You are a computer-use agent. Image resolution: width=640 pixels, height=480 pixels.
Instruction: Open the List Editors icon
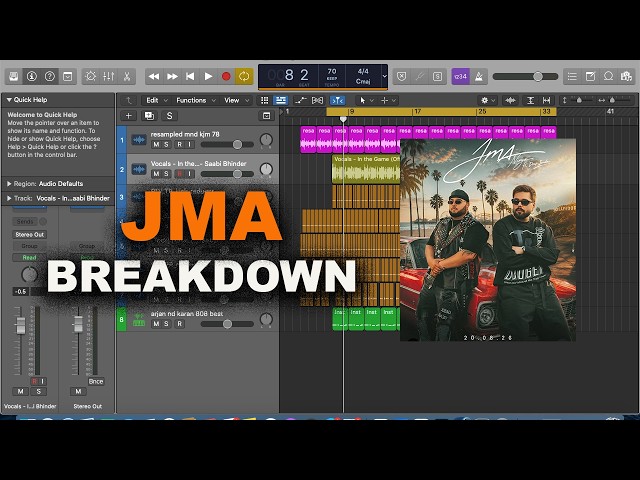572,76
